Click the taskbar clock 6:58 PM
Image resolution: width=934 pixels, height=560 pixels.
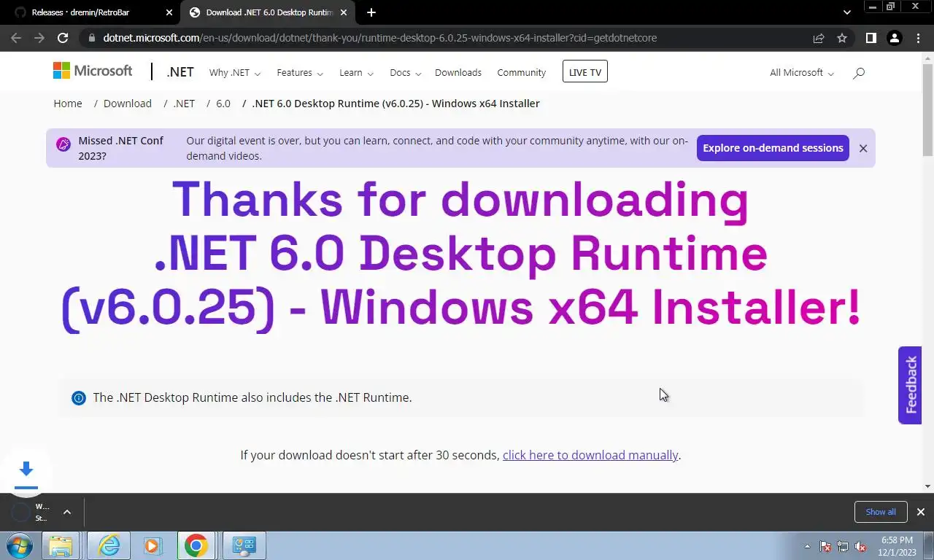click(x=898, y=546)
